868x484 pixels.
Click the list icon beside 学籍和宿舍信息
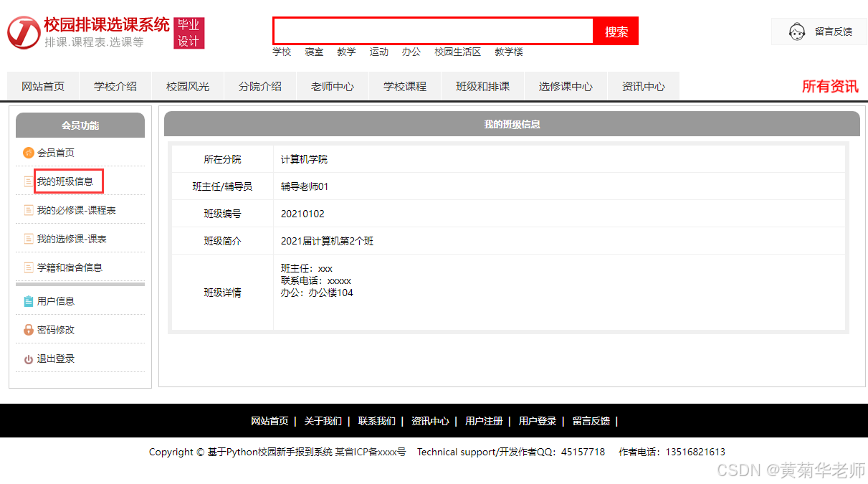click(x=29, y=267)
